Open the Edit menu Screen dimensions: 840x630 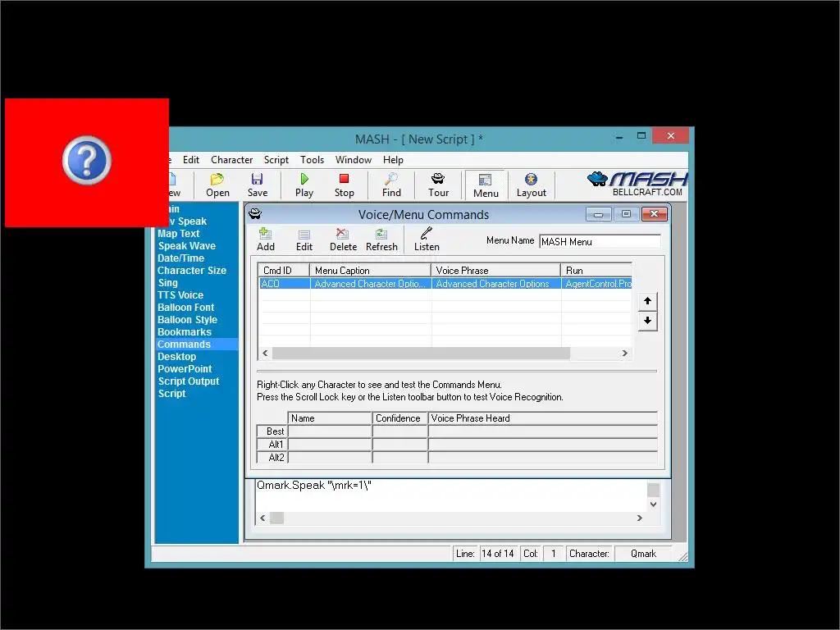(190, 160)
